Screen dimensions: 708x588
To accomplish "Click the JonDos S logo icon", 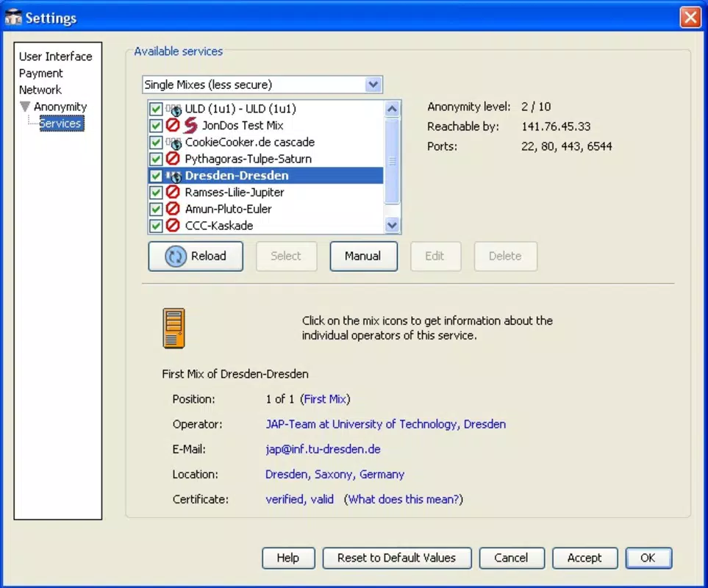I will (190, 126).
